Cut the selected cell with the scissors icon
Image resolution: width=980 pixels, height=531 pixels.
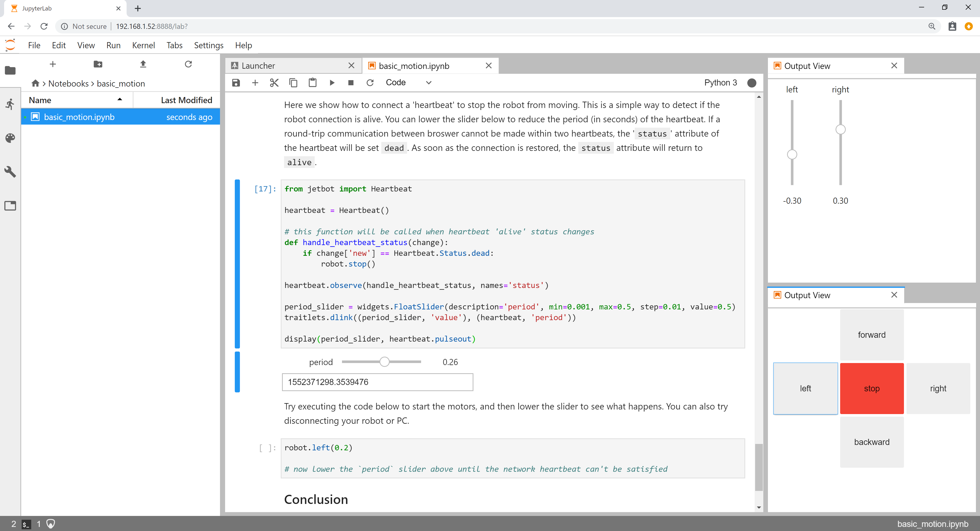[274, 83]
